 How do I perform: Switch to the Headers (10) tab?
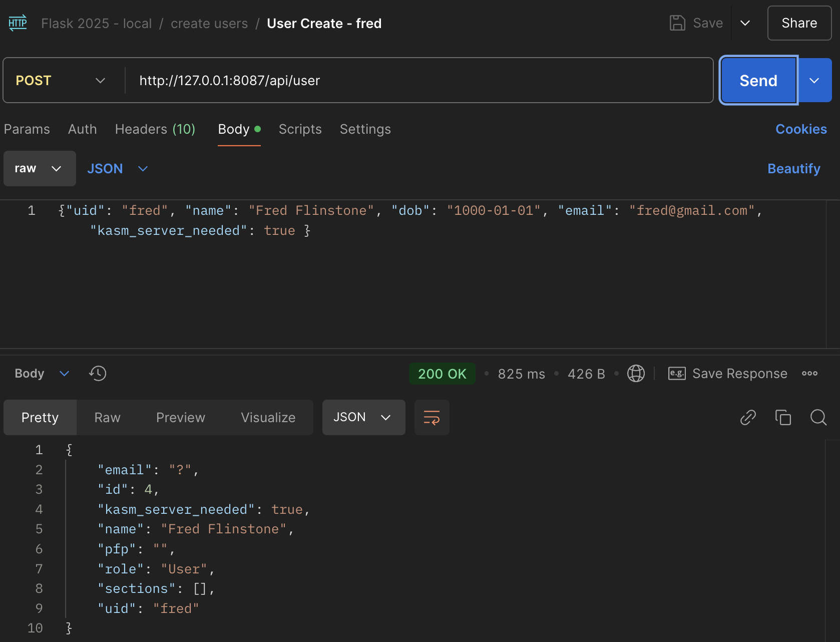(155, 129)
